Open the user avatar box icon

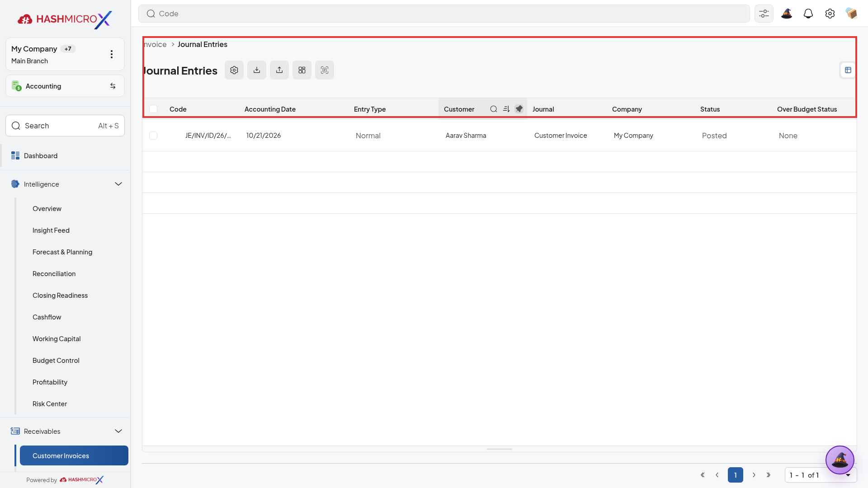click(x=851, y=14)
